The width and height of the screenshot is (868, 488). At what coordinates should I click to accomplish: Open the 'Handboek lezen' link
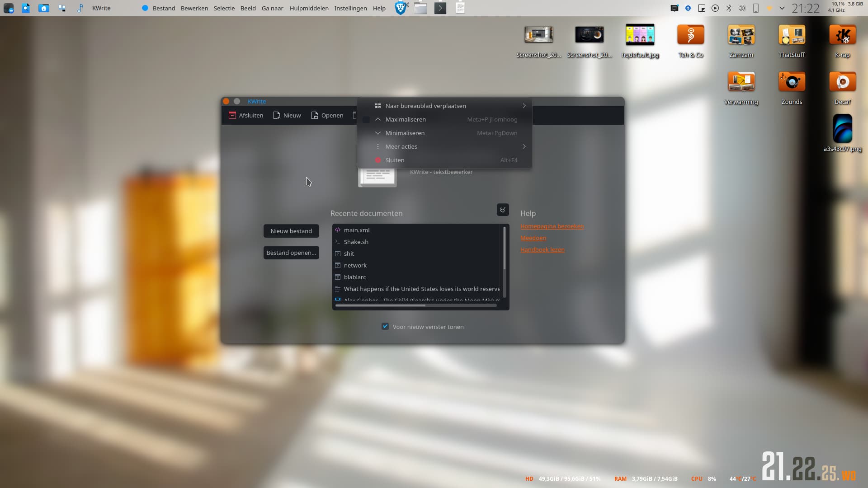542,249
